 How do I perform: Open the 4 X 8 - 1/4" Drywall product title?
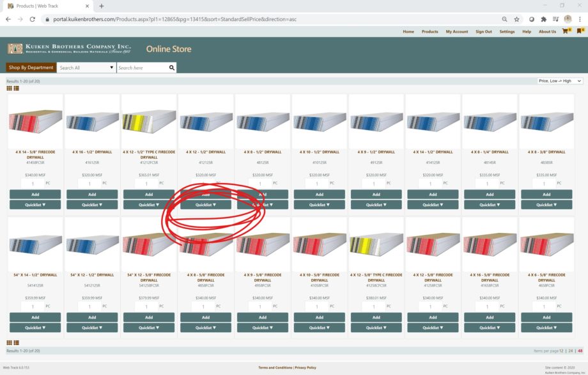490,152
